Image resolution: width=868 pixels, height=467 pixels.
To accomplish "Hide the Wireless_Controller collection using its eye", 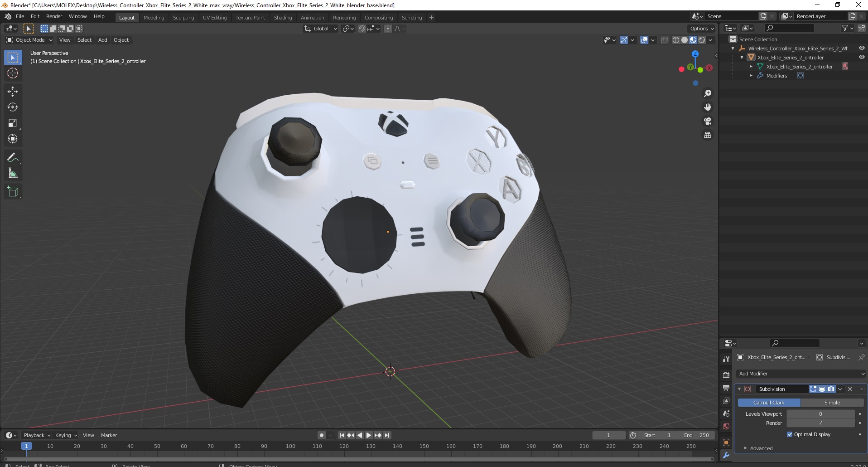I will [862, 48].
